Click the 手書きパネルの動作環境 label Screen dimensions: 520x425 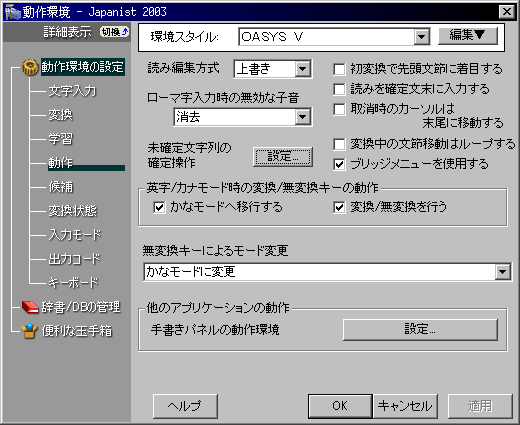pyautogui.click(x=215, y=330)
